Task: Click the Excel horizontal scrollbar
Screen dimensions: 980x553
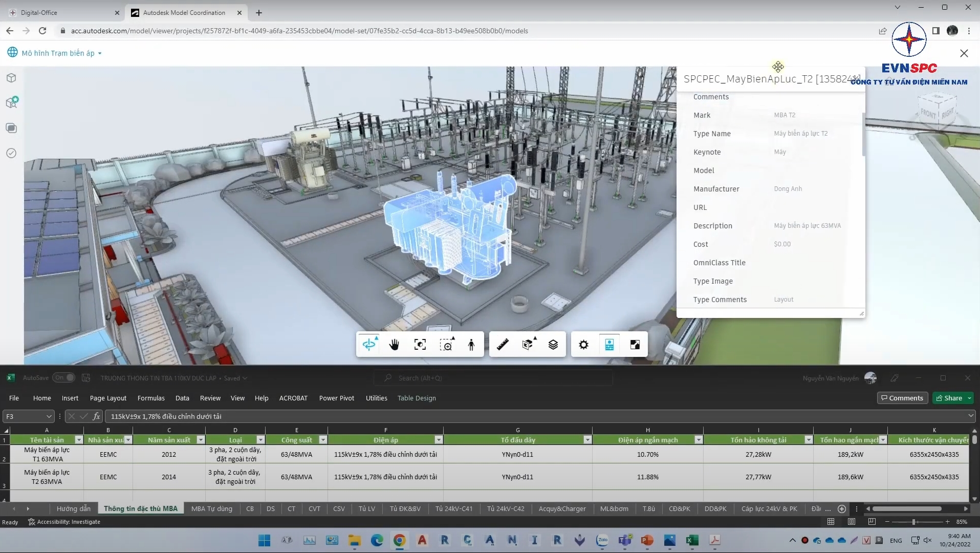Action: point(907,509)
